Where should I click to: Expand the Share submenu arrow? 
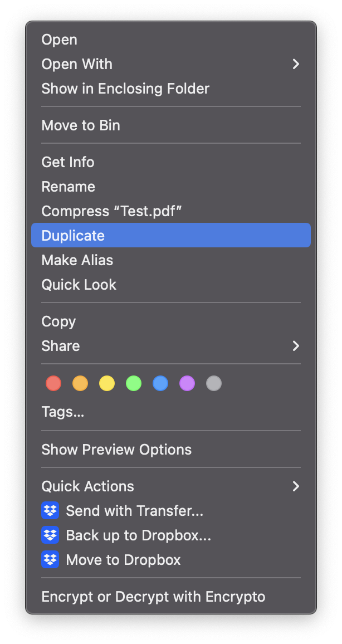click(296, 346)
